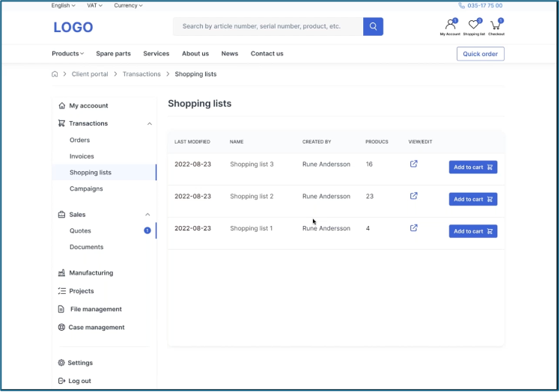Open view/edit icon for Shopping list 1
Screen dimensions: 560x392
click(x=413, y=228)
